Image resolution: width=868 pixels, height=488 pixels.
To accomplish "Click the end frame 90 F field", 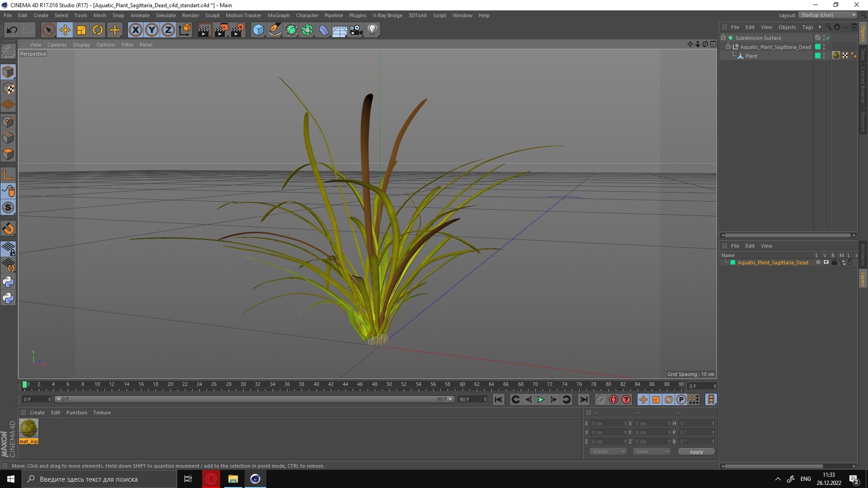I will (472, 399).
